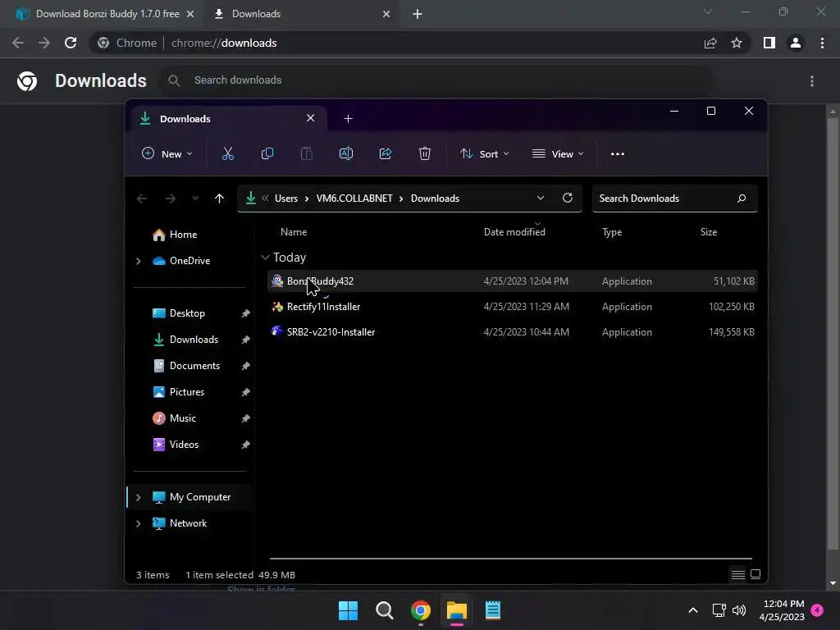Expand OneDrive in navigation pane
The width and height of the screenshot is (840, 630).
point(138,261)
